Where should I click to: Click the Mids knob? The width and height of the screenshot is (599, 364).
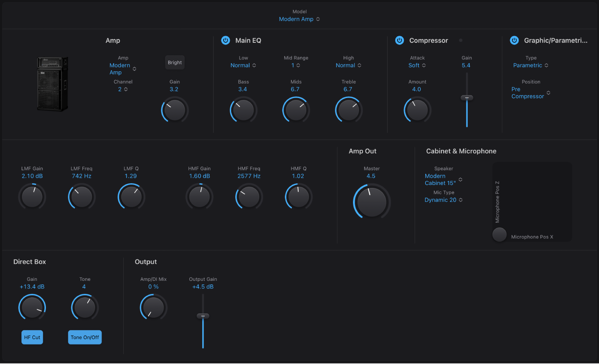pyautogui.click(x=296, y=110)
